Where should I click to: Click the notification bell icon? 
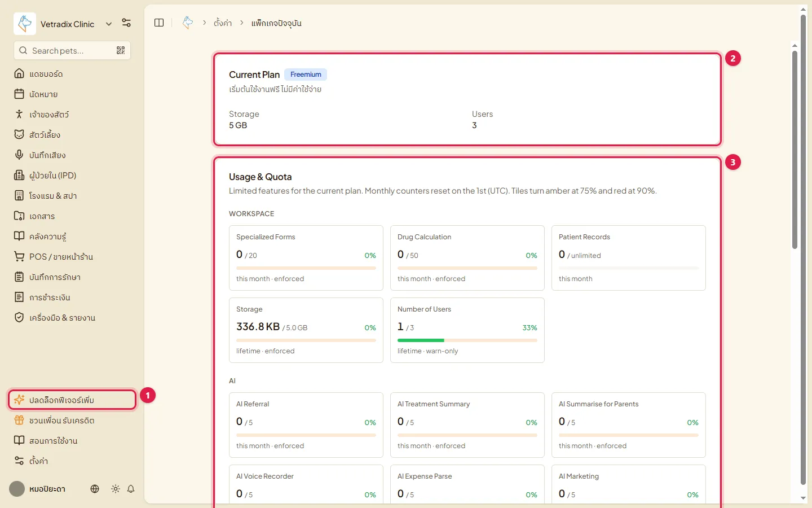click(131, 489)
